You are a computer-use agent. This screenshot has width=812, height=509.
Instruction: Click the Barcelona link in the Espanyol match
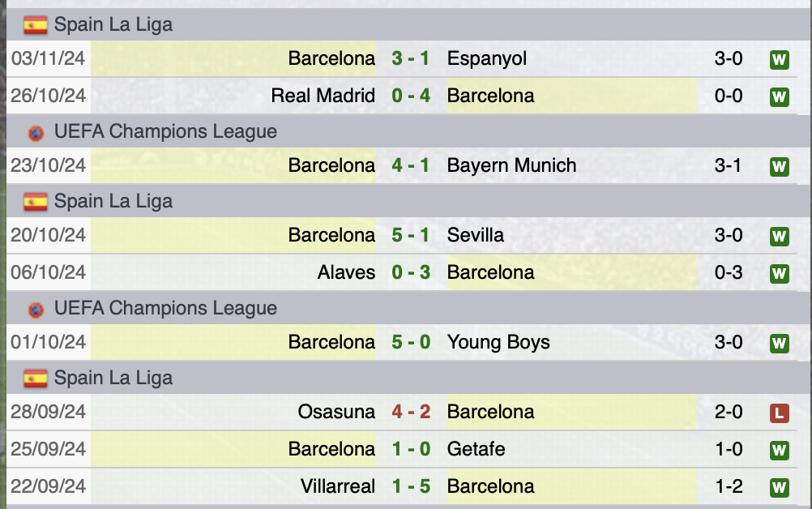click(x=331, y=58)
